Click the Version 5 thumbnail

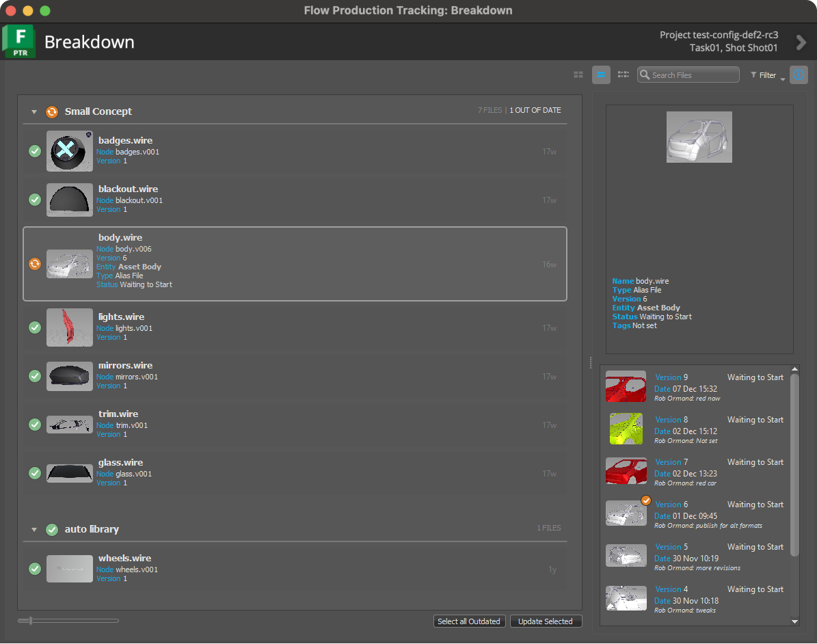pyautogui.click(x=626, y=555)
